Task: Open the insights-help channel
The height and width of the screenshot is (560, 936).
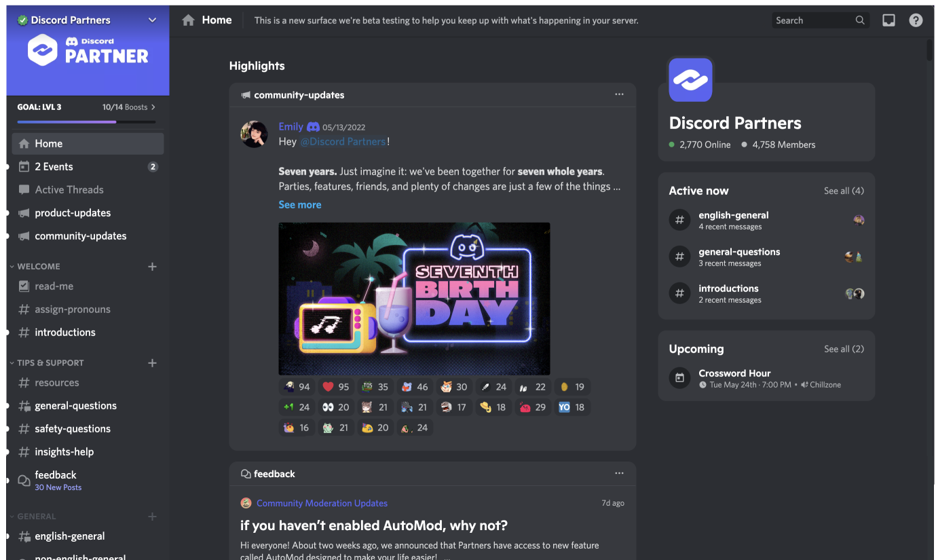Action: [88, 452]
